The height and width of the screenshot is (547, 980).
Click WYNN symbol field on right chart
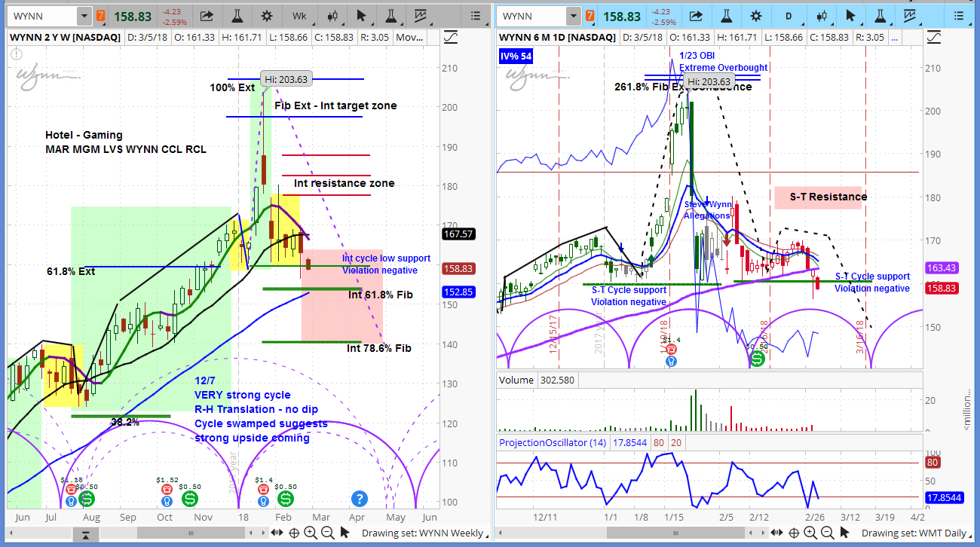click(532, 16)
